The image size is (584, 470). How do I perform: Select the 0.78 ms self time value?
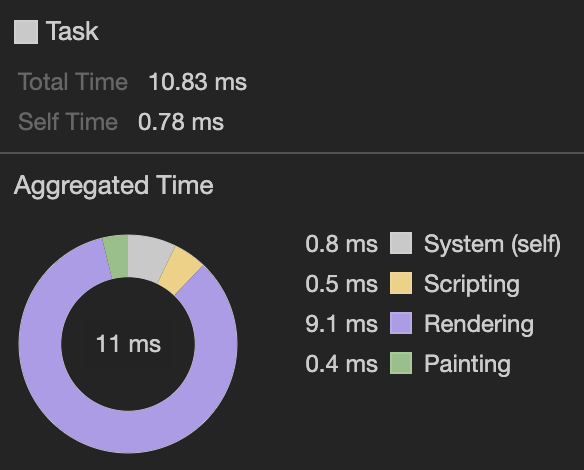(x=181, y=122)
